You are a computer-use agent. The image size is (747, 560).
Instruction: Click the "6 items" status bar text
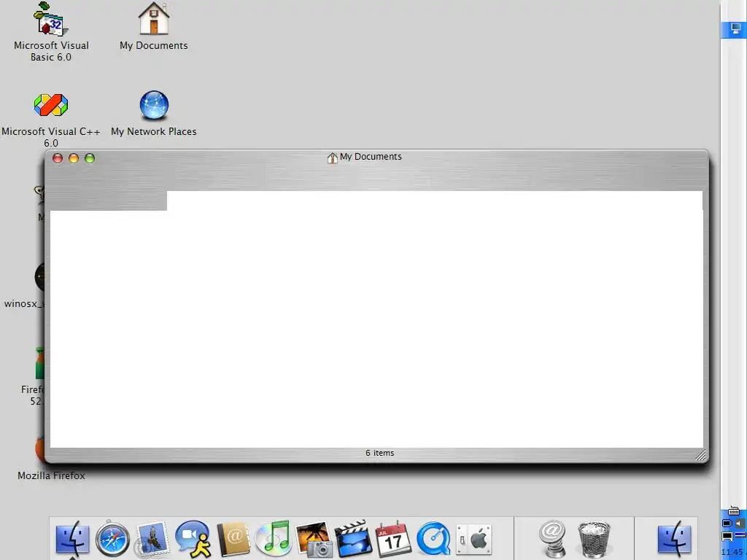379,453
